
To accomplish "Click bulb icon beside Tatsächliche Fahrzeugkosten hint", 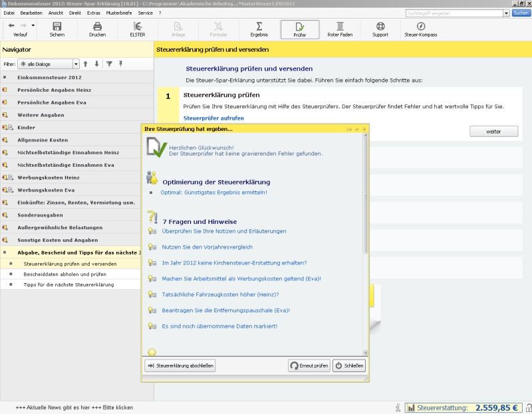I will (x=152, y=294).
